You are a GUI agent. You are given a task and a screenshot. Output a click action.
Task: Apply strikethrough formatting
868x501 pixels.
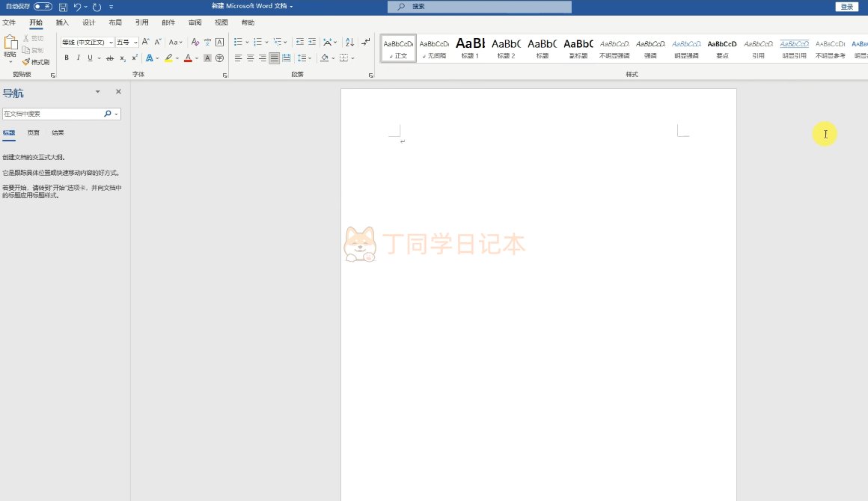[110, 58]
